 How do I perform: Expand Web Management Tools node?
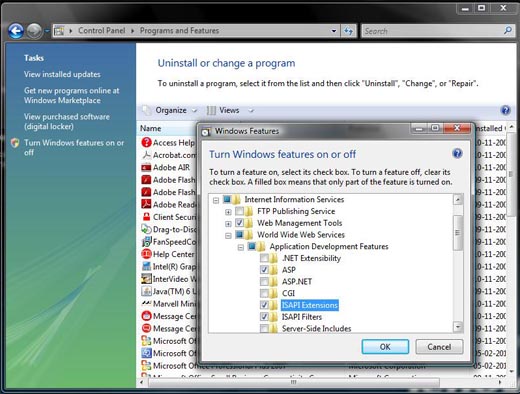pyautogui.click(x=228, y=224)
